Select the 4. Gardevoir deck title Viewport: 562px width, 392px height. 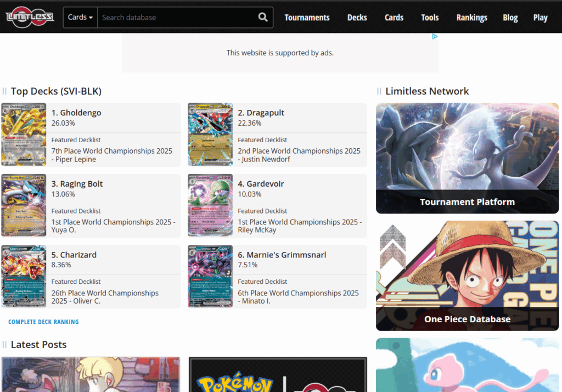[x=261, y=183]
